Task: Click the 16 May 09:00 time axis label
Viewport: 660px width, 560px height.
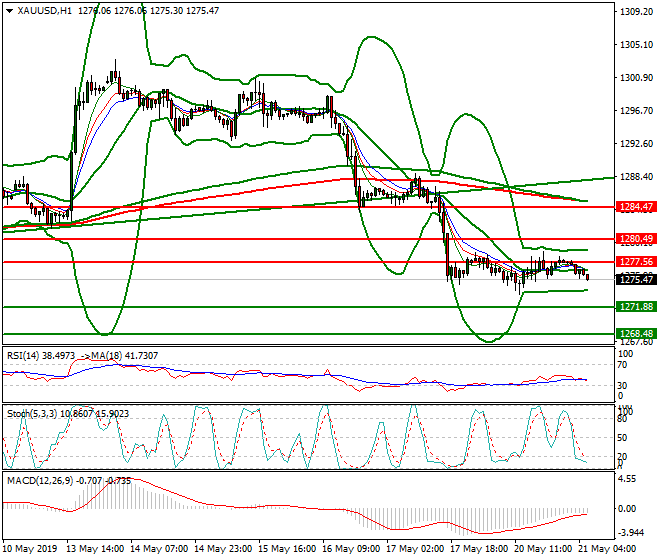Action: pos(351,549)
